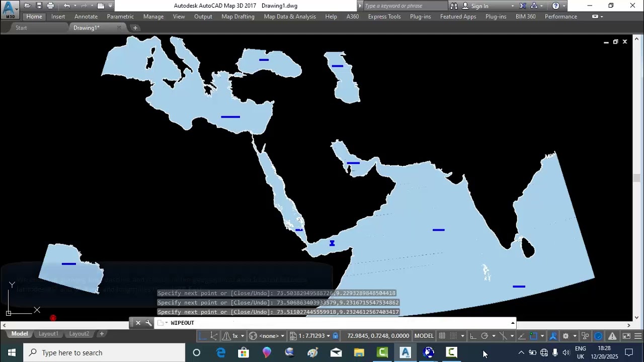Expand command line history with up arrow

pos(513,323)
